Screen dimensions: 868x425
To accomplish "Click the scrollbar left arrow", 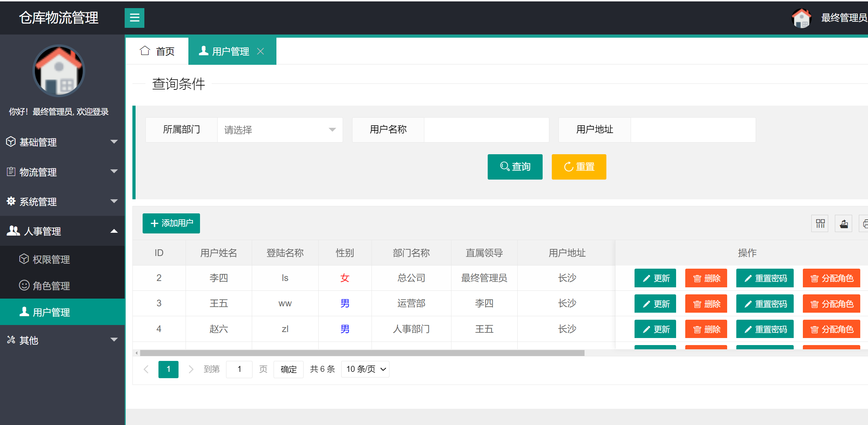I will (x=137, y=353).
